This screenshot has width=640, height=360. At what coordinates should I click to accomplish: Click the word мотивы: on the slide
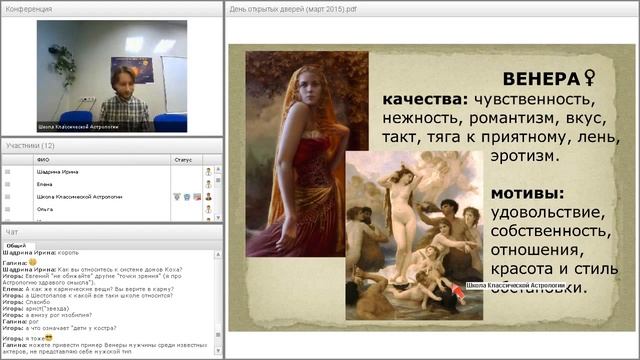click(527, 193)
